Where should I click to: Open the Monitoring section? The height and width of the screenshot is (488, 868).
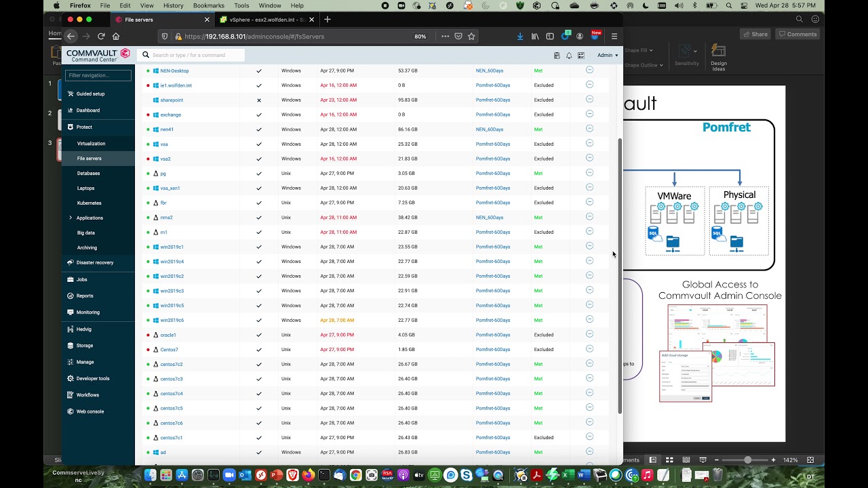[x=87, y=312]
